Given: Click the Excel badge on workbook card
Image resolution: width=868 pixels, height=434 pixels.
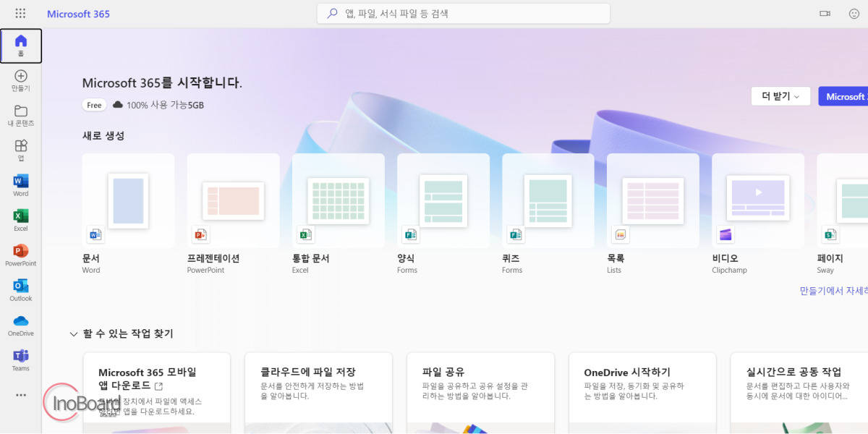Looking at the screenshot, I should (x=305, y=234).
